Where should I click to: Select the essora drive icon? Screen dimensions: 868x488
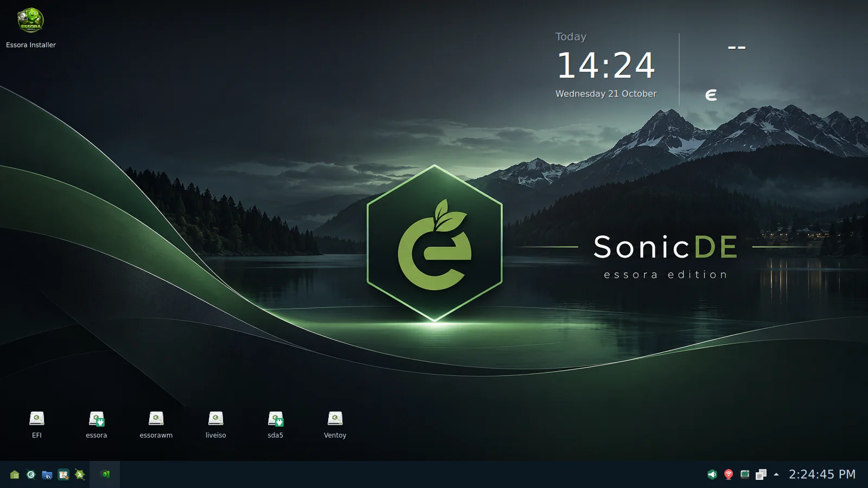point(97,425)
